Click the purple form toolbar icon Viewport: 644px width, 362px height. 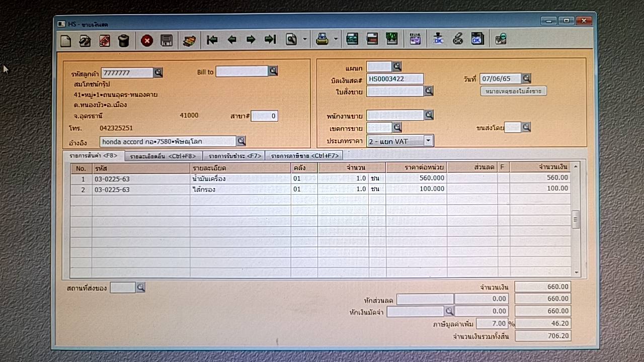pos(415,39)
